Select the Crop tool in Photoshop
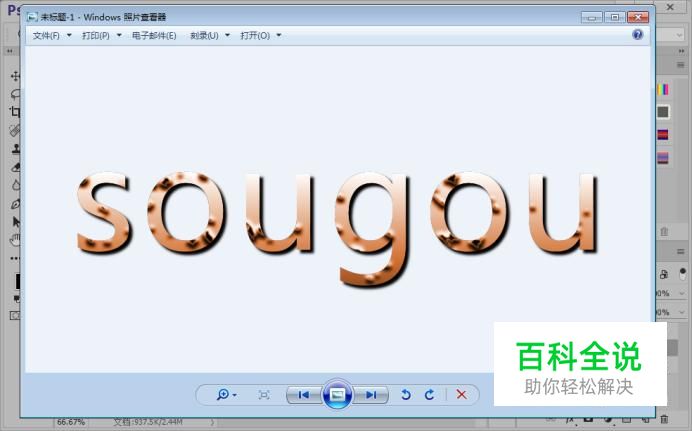The height and width of the screenshot is (431, 692). (15, 112)
